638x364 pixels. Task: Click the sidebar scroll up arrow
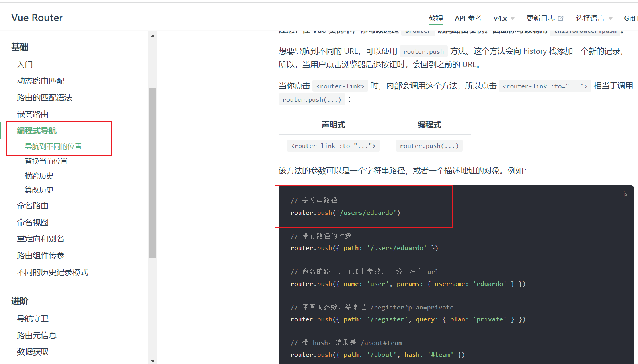click(x=152, y=36)
